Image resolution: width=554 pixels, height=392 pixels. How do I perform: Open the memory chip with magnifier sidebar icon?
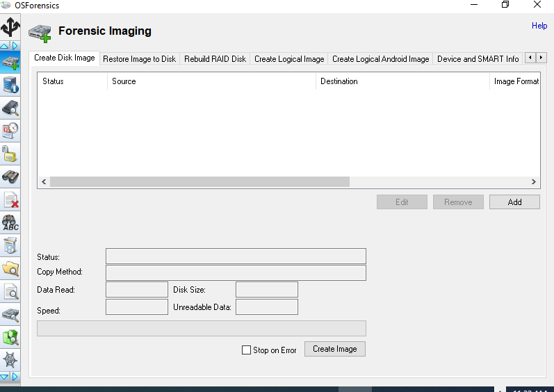pos(10,108)
